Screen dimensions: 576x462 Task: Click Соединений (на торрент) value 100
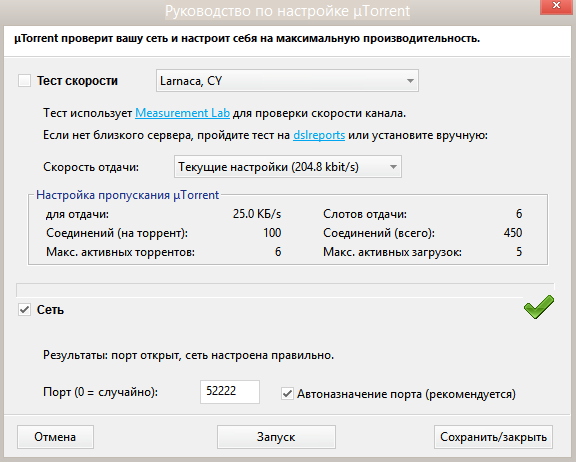click(x=272, y=233)
